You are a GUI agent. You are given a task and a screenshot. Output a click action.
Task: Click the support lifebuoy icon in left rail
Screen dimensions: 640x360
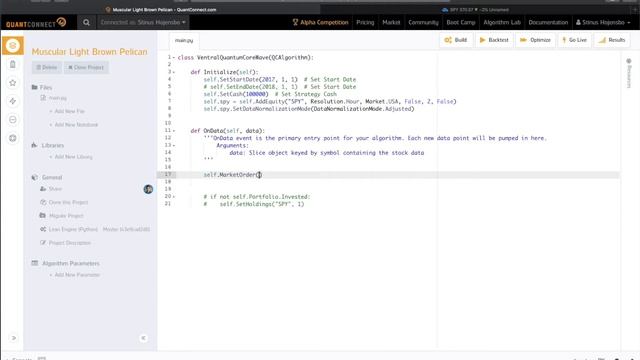13,138
